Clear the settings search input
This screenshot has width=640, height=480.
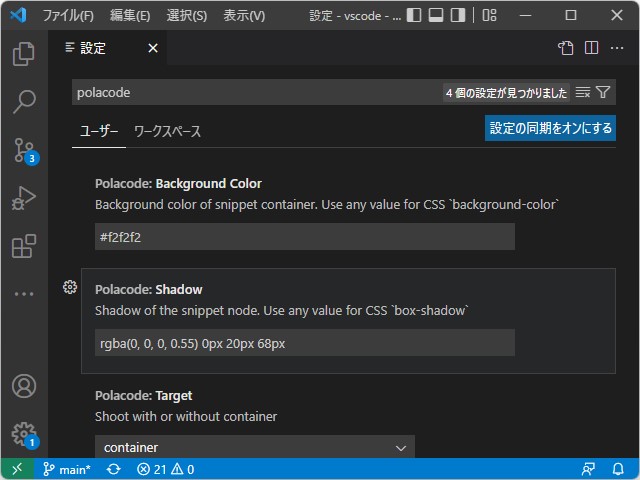(x=582, y=93)
